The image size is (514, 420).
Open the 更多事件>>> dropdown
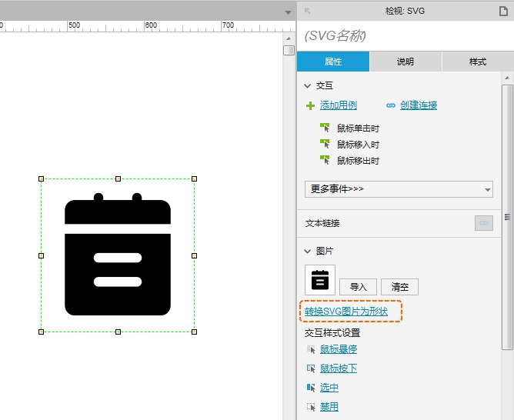(x=399, y=189)
